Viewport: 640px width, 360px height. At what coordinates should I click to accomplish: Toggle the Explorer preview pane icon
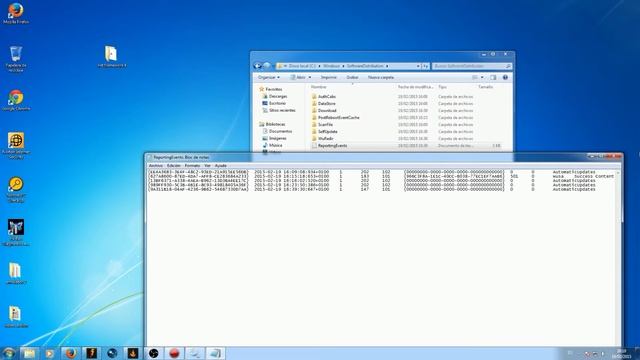point(493,77)
